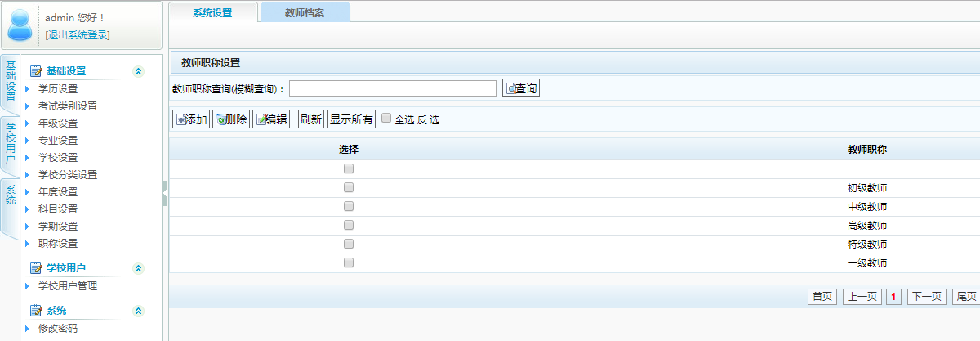Click the pencil icon on 编辑 button
Image resolution: width=980 pixels, height=341 pixels.
[x=261, y=119]
